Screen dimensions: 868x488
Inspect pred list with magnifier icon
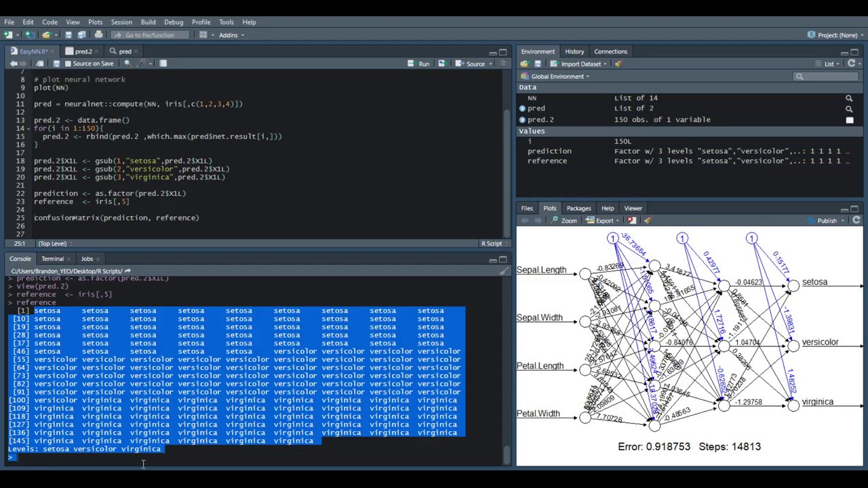click(849, 108)
